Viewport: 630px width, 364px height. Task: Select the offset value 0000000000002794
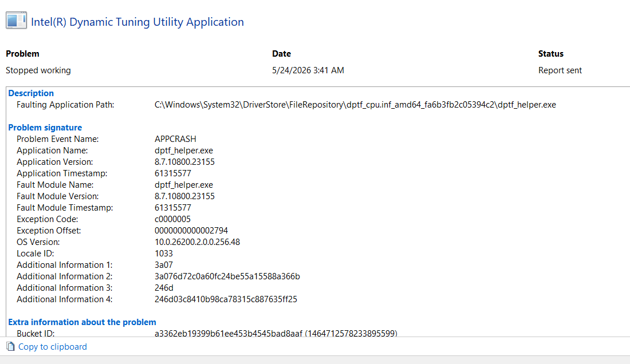pos(191,231)
